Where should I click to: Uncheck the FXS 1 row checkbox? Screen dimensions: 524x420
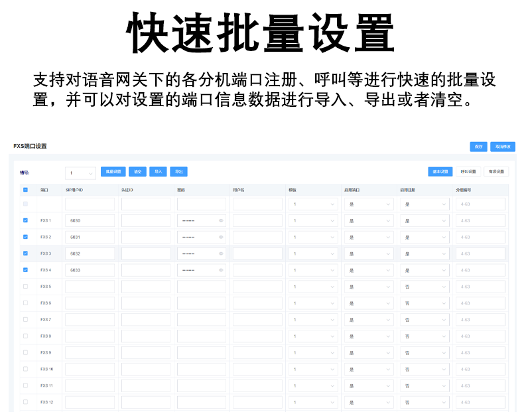point(25,220)
